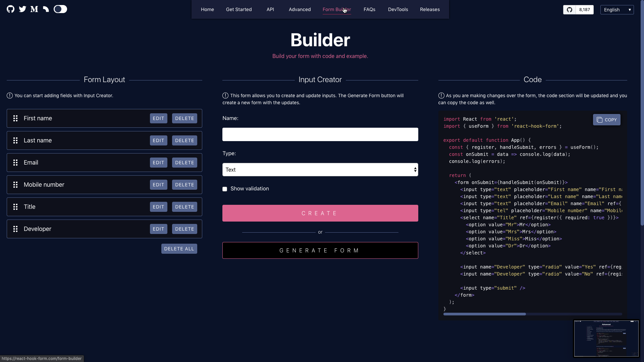
Task: Enable Show validation
Action: click(225, 189)
